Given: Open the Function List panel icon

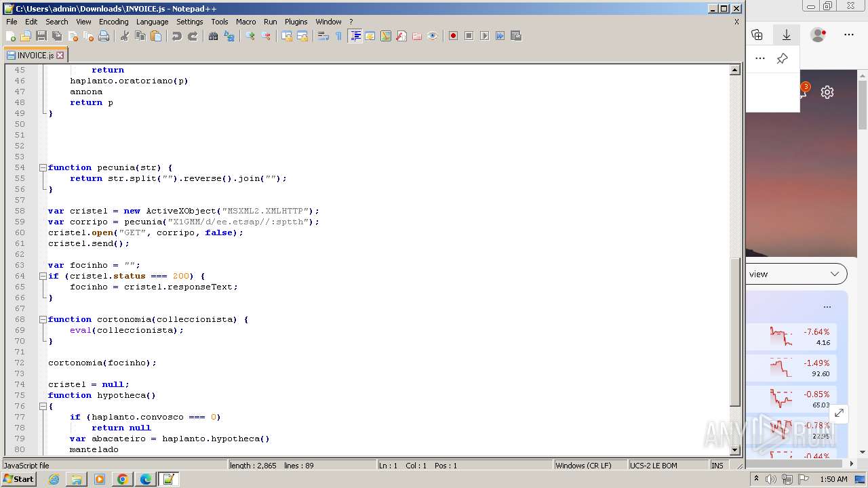Looking at the screenshot, I should [401, 36].
